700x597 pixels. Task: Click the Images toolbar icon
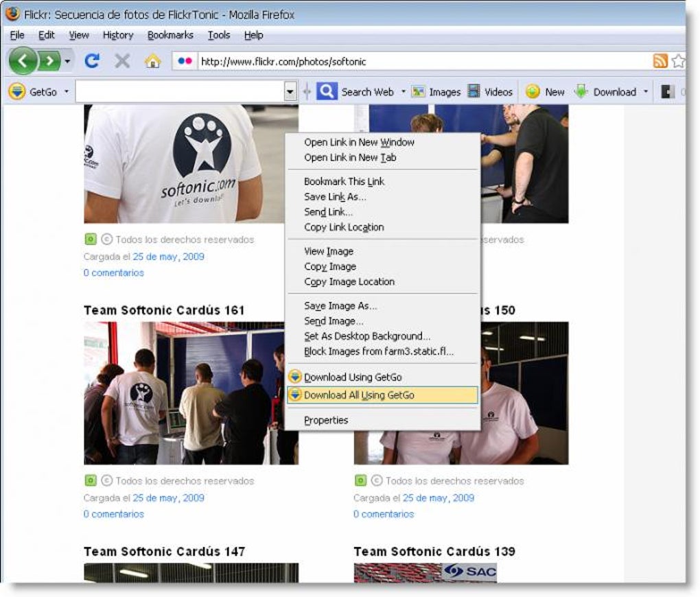tap(419, 91)
